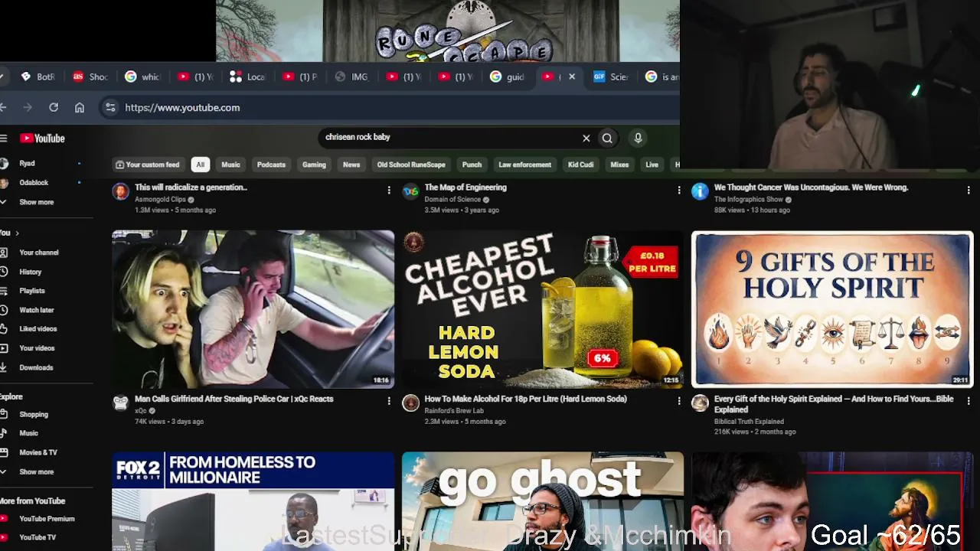Viewport: 980px width, 551px height.
Task: Go forward in browser history
Action: pos(28,108)
